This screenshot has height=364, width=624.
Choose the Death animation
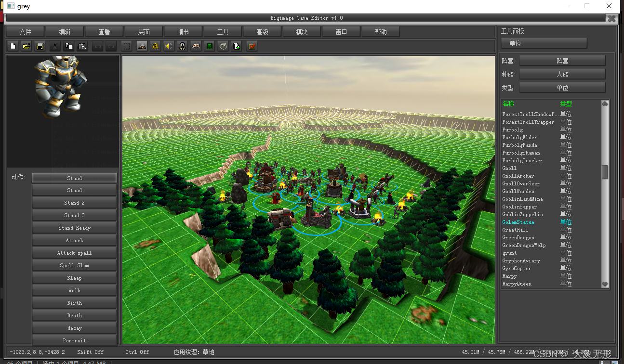74,315
